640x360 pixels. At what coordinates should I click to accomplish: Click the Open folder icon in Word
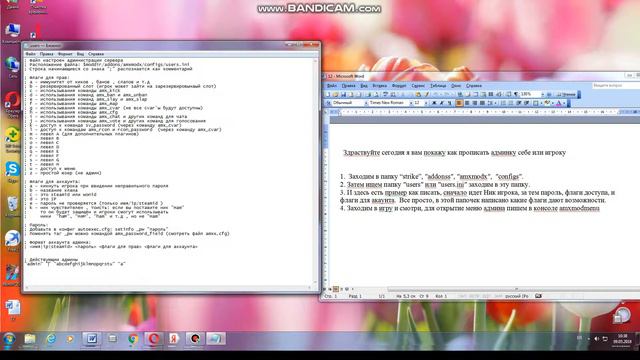(x=335, y=94)
